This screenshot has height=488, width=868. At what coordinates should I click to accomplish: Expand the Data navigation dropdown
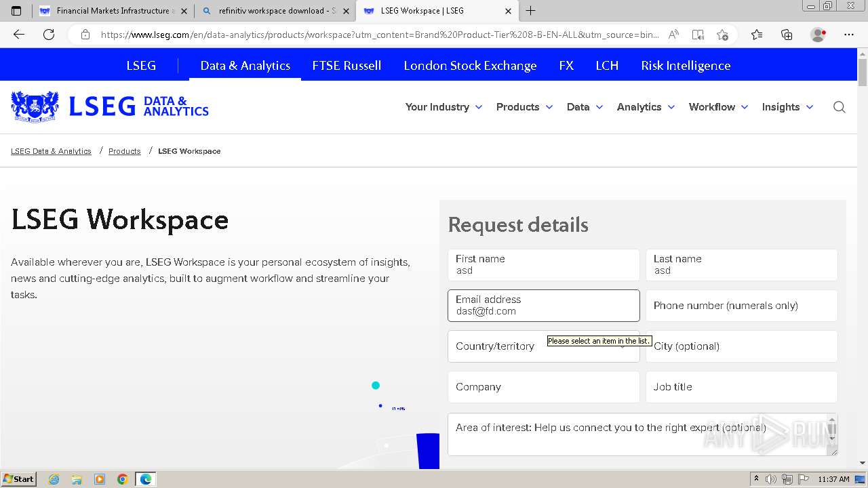(x=585, y=107)
